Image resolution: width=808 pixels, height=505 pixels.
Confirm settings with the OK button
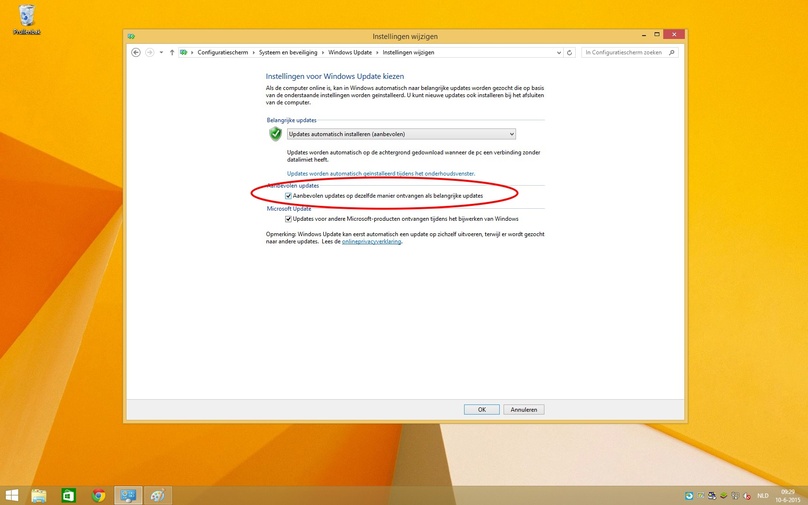[x=481, y=410]
